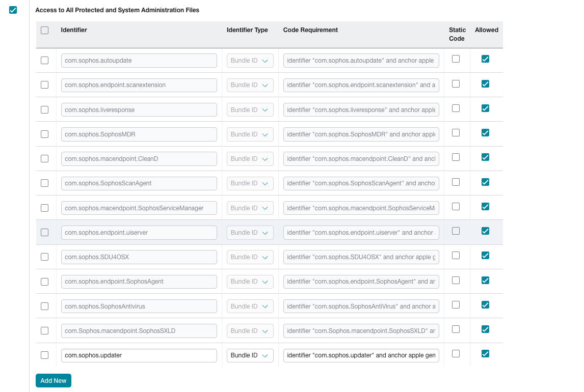Viewport: 584px width, 392px height.
Task: Open Identifier Type dropdown for com.sophos.SophosMDR
Action: 250,134
